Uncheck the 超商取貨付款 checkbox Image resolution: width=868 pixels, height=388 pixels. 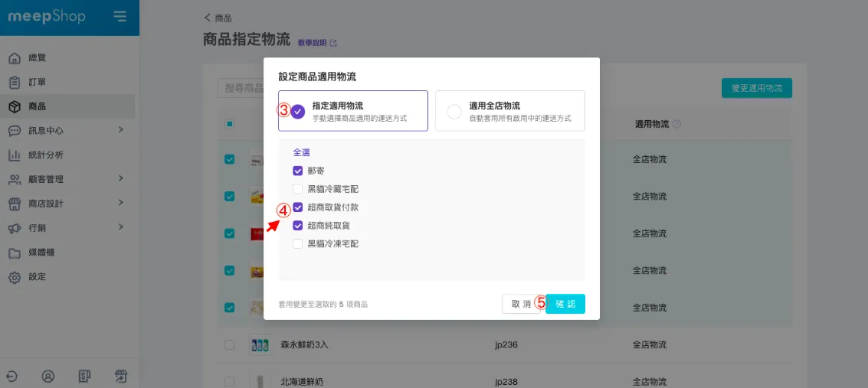pos(298,207)
